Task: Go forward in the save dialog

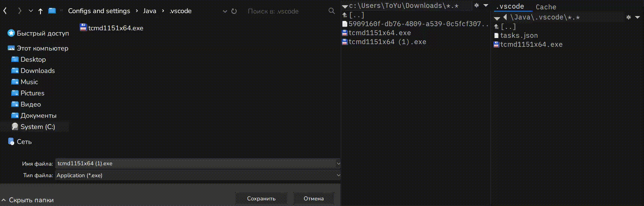Action: (19, 11)
